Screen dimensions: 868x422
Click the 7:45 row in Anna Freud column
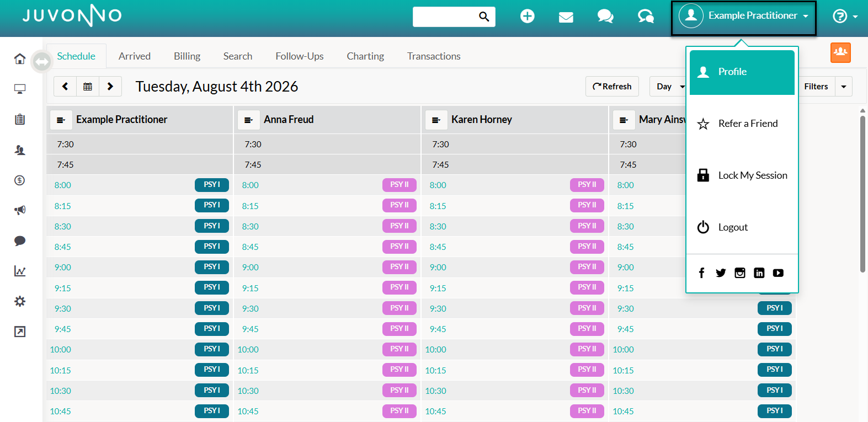pos(327,165)
